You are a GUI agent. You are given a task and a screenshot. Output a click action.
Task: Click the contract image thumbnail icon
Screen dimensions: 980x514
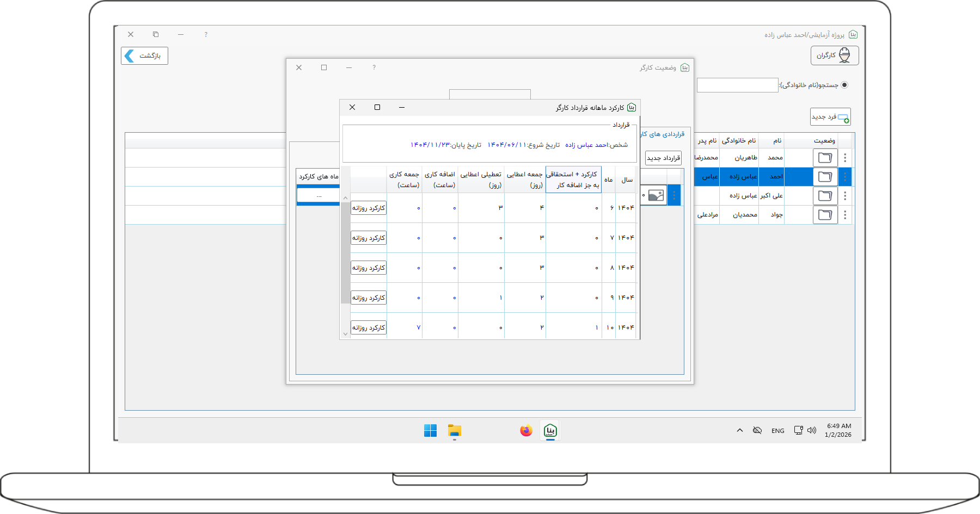(x=656, y=195)
